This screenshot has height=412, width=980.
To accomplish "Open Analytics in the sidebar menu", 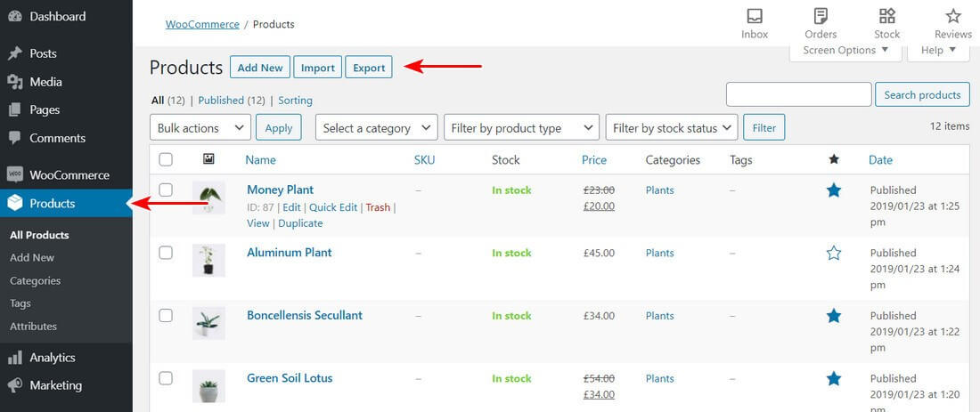I will 53,358.
